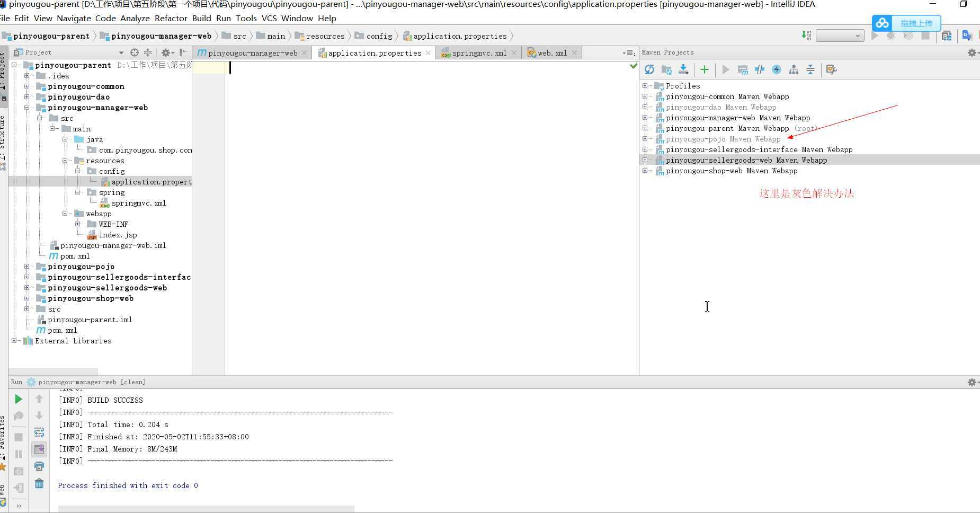The image size is (980, 513).
Task: Close the springmvc.xml tab
Action: coord(514,53)
